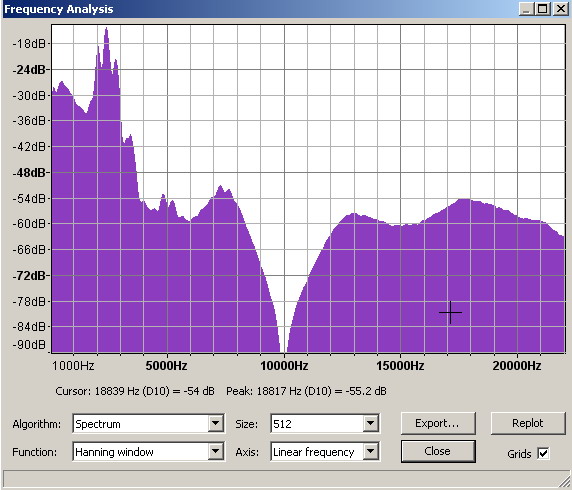Viewport: 572px width, 490px height.
Task: Click the -48dB axis label
Action: pos(29,172)
